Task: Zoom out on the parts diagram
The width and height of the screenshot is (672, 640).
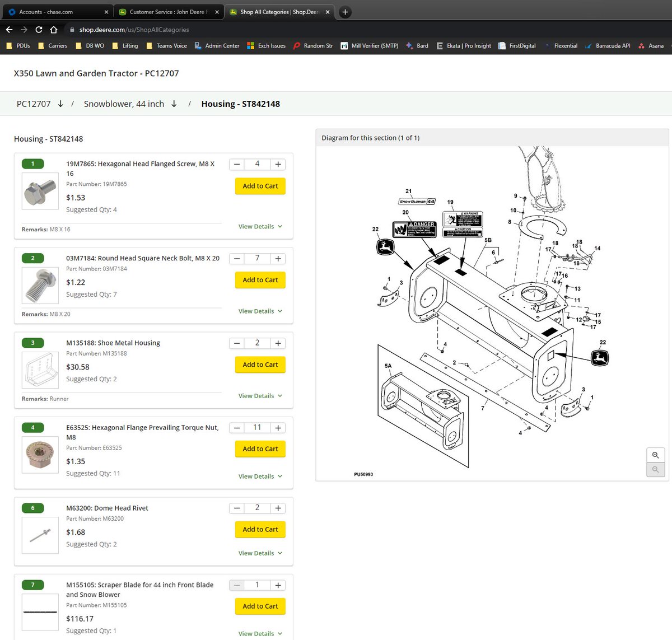Action: 655,470
